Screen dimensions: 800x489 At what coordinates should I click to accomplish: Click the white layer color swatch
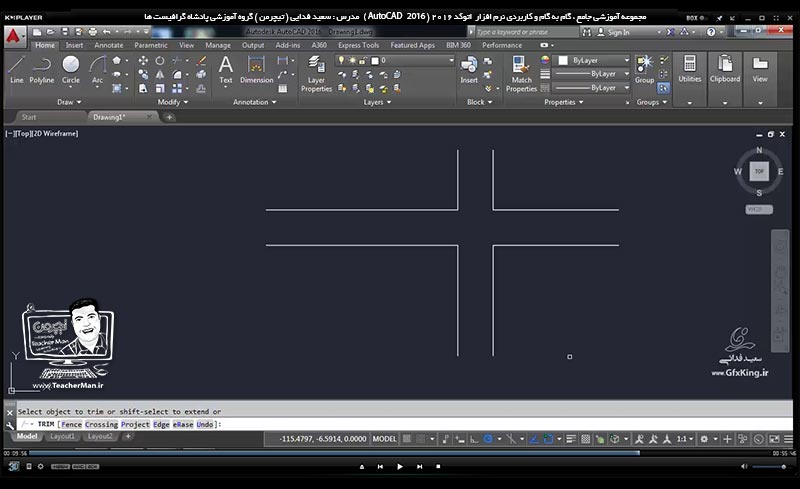tap(374, 61)
